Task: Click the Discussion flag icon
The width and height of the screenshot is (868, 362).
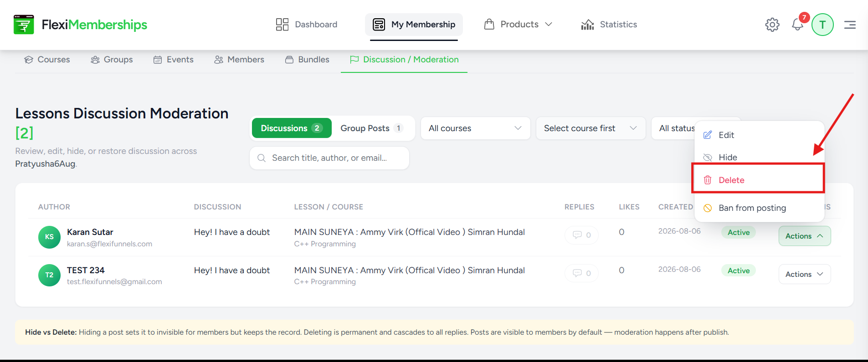Action: coord(354,60)
